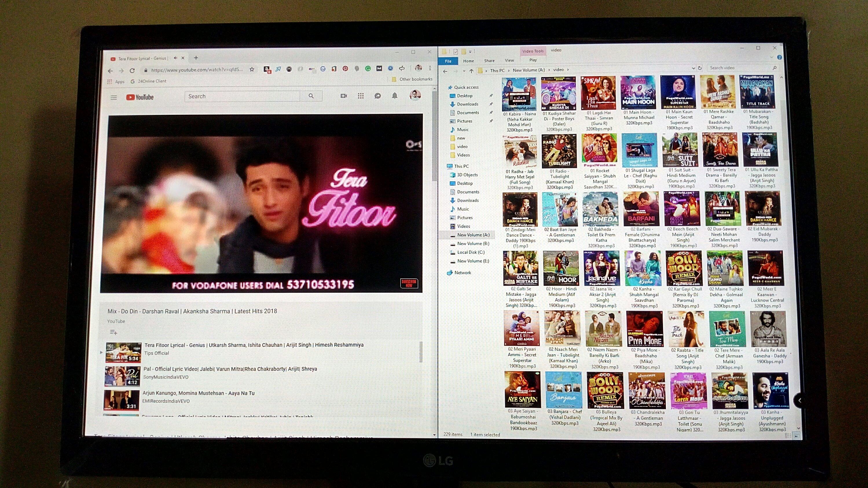This screenshot has width=868, height=488.
Task: Click the Chrome profile avatar
Action: click(419, 68)
